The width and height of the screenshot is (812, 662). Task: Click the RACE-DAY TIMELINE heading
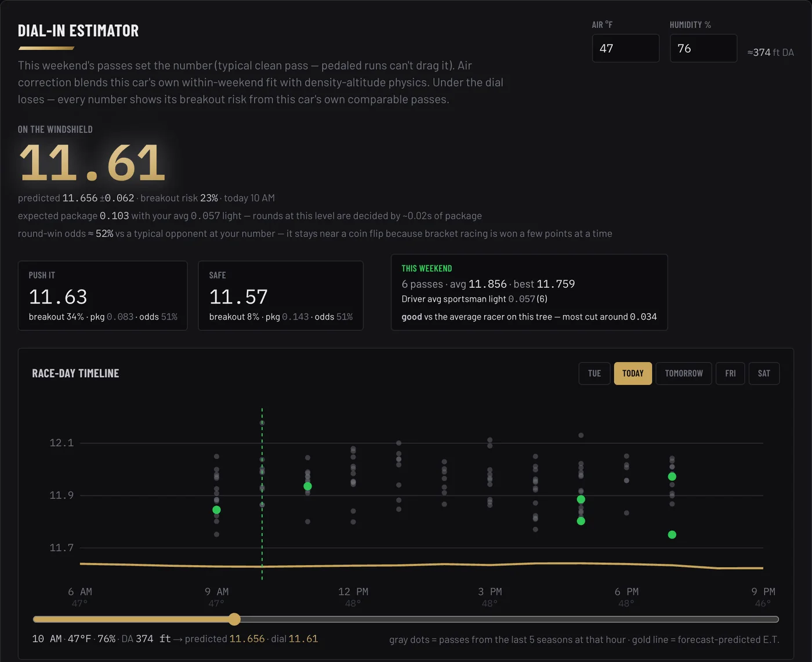(x=75, y=373)
